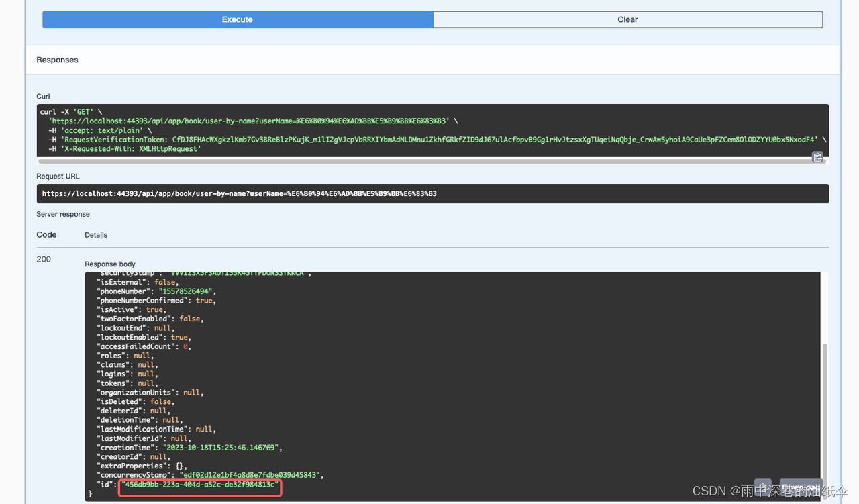Image resolution: width=859 pixels, height=504 pixels.
Task: Click the "lastModifierId": null line
Action: click(144, 438)
